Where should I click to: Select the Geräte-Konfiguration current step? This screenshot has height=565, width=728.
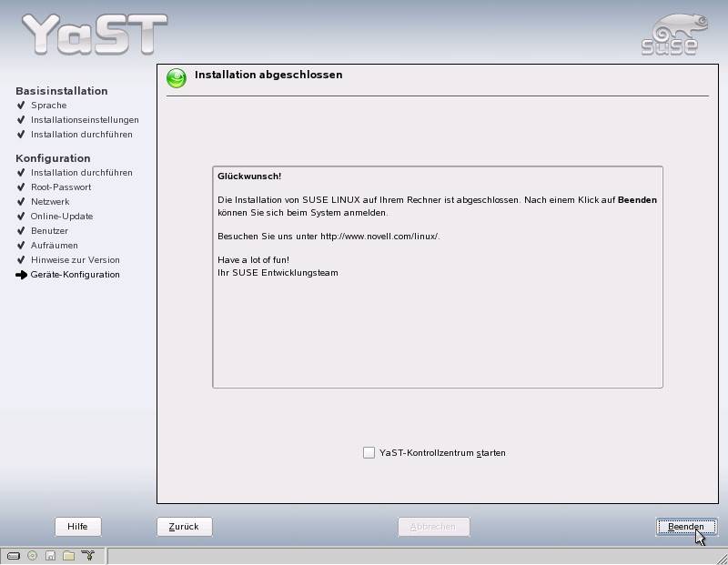tap(75, 275)
